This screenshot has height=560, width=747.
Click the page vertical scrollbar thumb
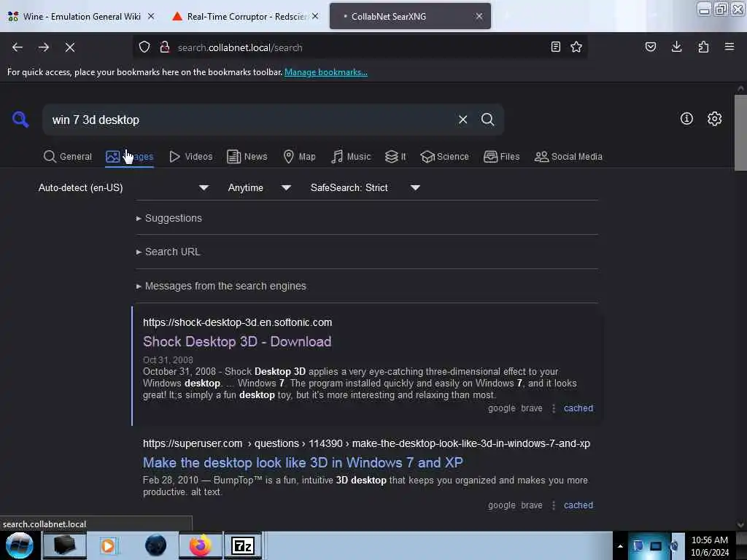(x=740, y=133)
